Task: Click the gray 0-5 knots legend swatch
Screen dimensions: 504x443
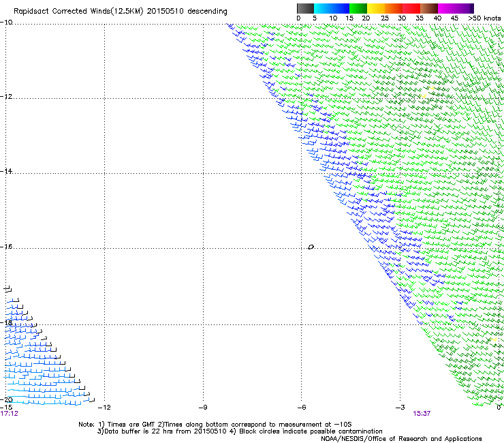Action: 305,8
